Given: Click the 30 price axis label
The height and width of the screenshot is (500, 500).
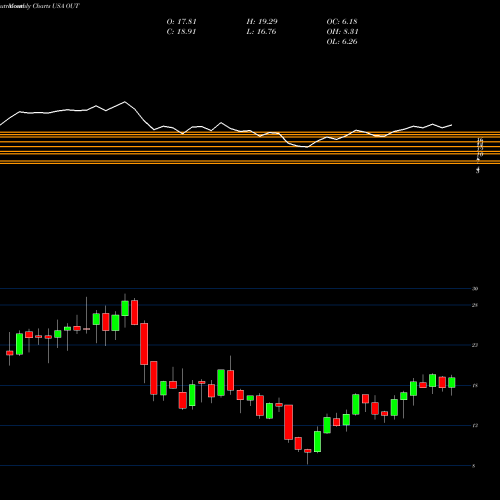Looking at the screenshot, I should coord(475,289).
